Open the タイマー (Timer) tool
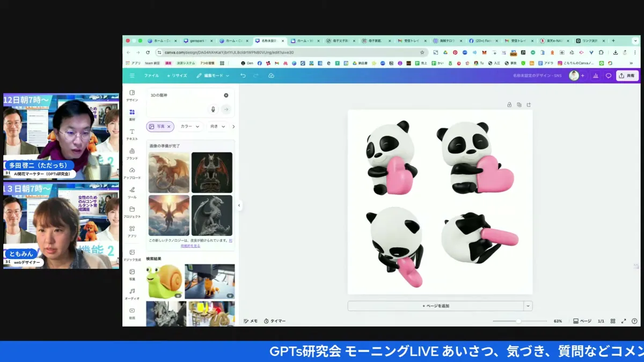 pyautogui.click(x=275, y=321)
